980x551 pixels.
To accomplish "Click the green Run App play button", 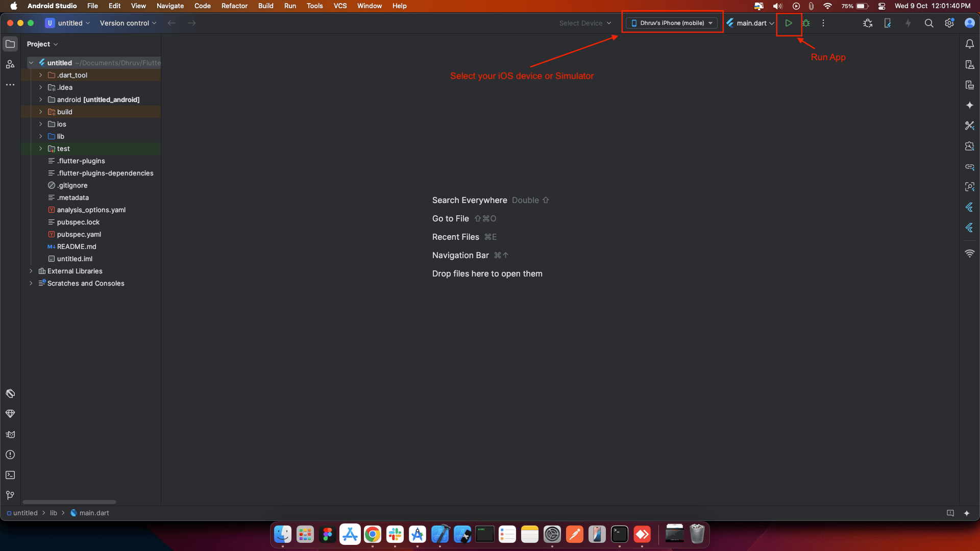I will point(789,23).
